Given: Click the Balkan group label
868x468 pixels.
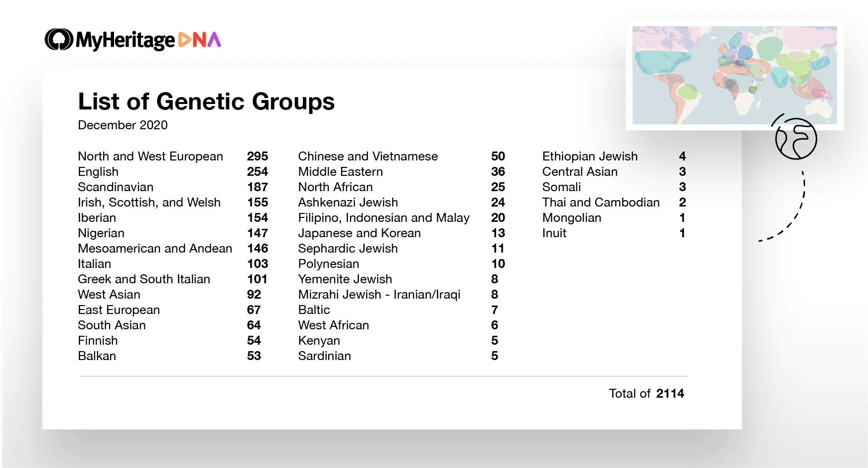Looking at the screenshot, I should pyautogui.click(x=97, y=356).
